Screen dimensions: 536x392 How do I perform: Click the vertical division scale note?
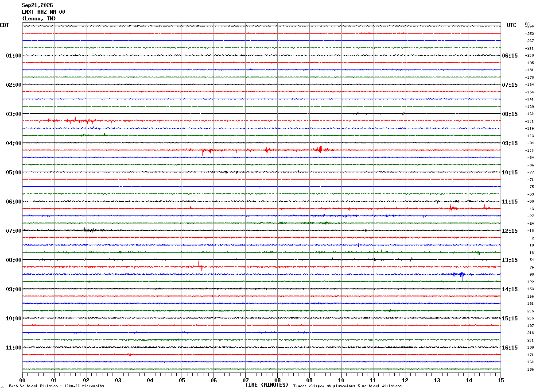pyautogui.click(x=56, y=386)
